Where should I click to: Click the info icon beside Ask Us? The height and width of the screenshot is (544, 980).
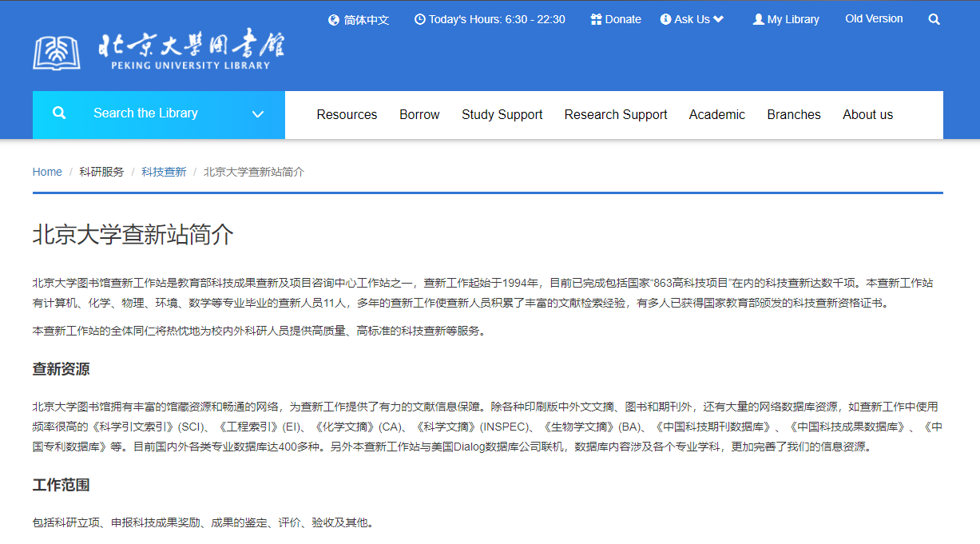[665, 18]
